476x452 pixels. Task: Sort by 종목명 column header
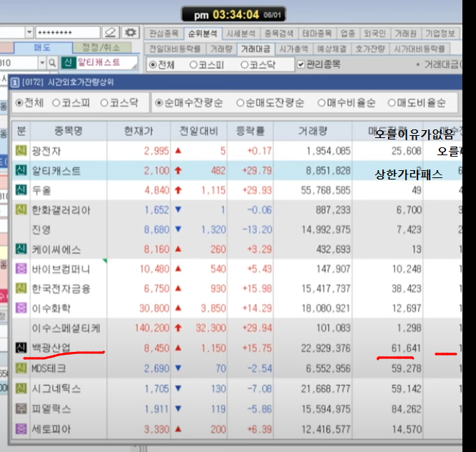(x=69, y=131)
